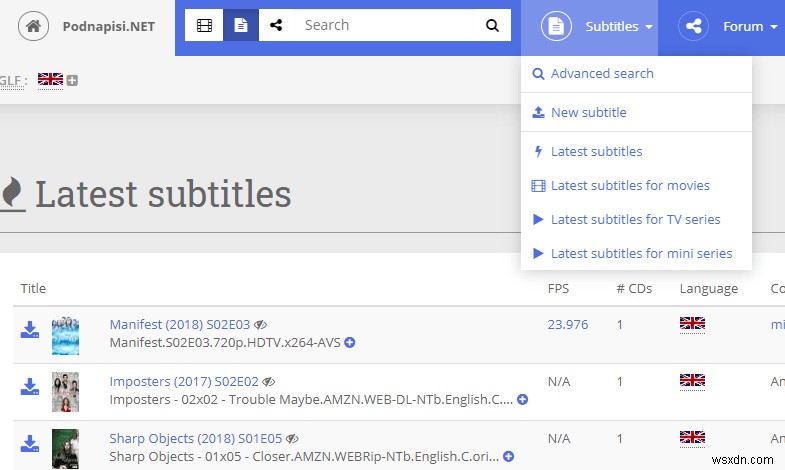Open the Imposters poster thumbnail
Image resolution: width=785 pixels, height=470 pixels.
(x=66, y=392)
